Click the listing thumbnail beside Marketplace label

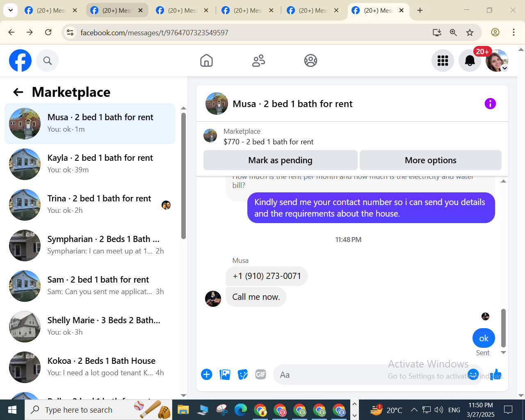point(210,136)
